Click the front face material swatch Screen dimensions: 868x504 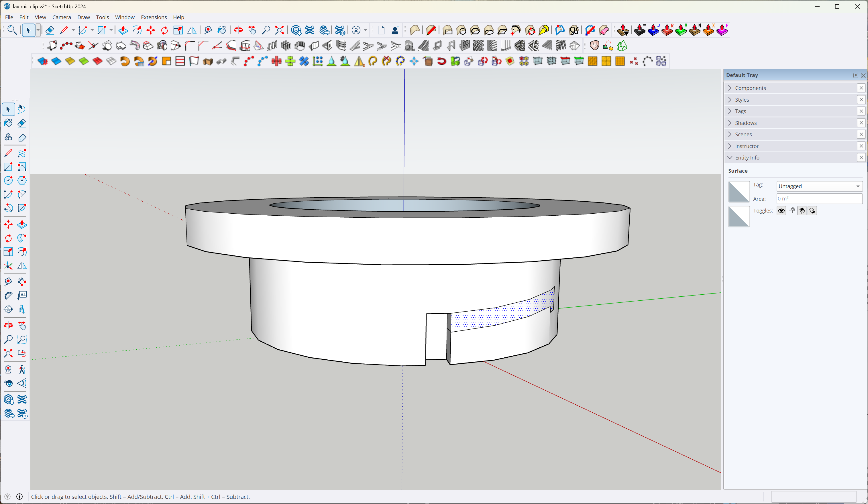pos(739,191)
